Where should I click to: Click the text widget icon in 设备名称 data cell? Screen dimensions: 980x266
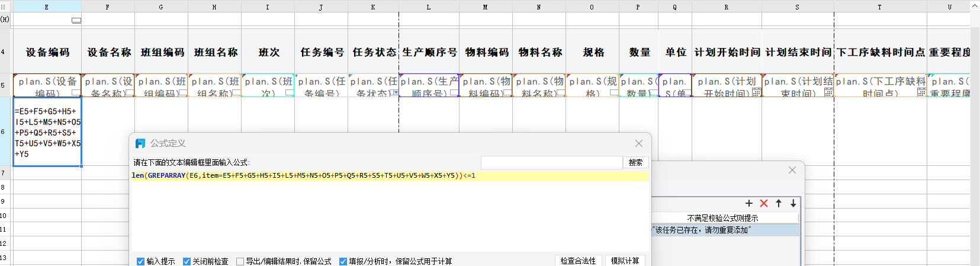pyautogui.click(x=129, y=93)
